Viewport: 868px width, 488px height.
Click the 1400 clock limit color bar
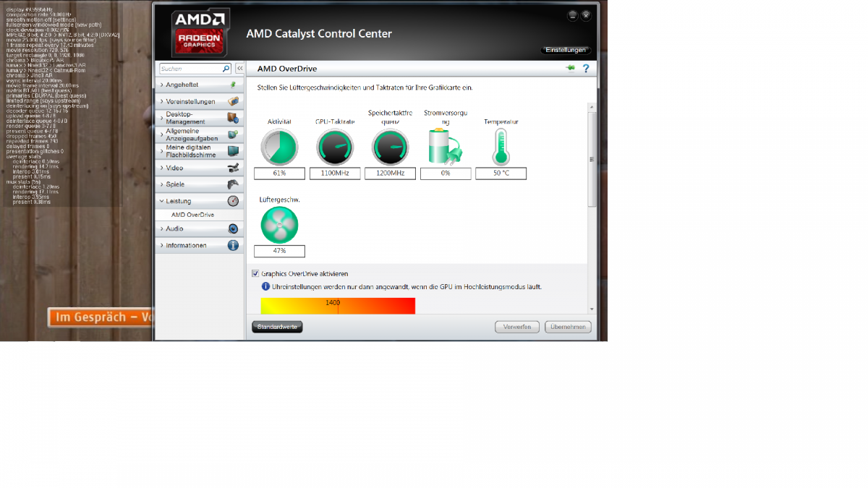tap(338, 306)
